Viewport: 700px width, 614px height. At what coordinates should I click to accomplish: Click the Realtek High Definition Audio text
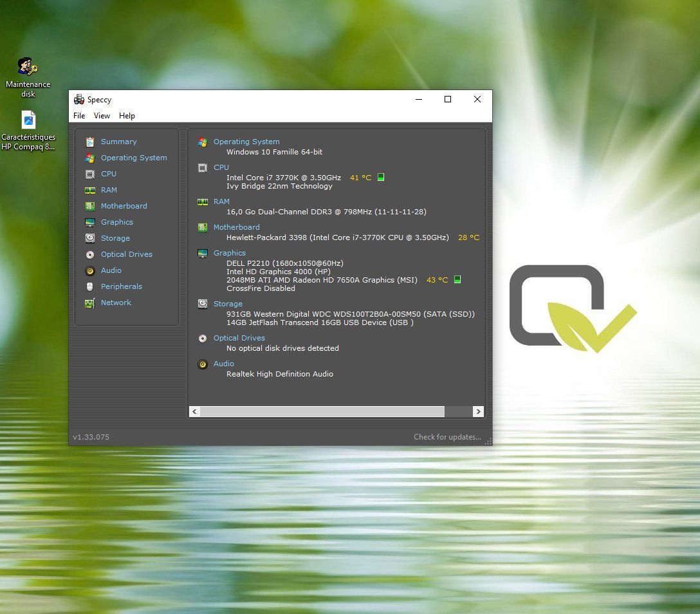(279, 374)
